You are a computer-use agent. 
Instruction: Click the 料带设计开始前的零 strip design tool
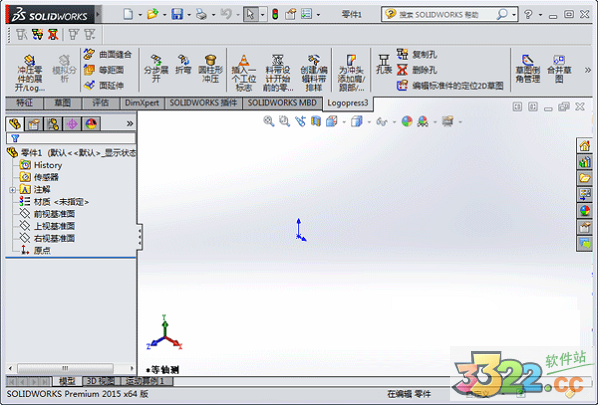coord(278,73)
